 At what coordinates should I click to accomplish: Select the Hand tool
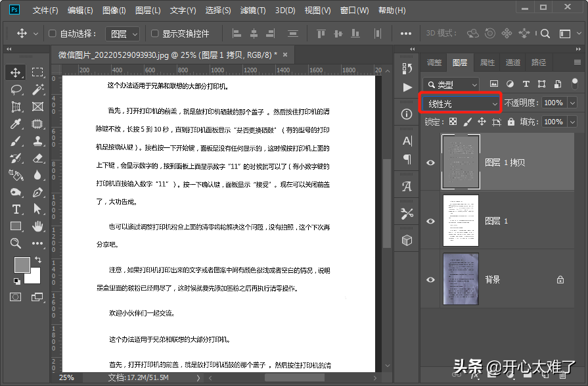click(x=37, y=226)
